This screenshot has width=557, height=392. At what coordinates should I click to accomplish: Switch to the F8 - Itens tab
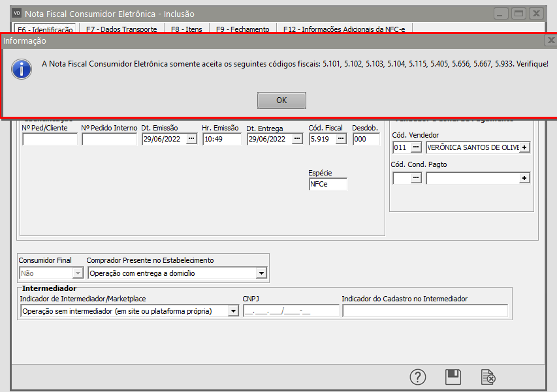pos(186,29)
